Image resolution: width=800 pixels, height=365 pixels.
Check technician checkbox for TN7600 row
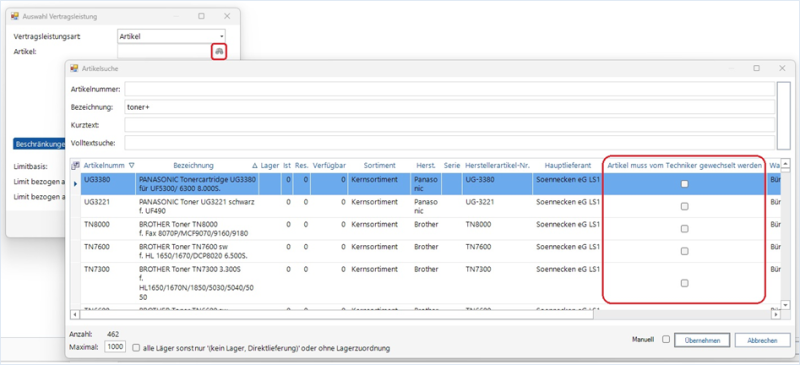click(x=685, y=251)
